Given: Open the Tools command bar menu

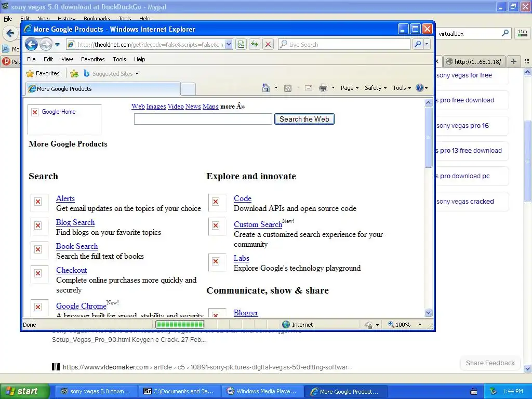Looking at the screenshot, I should [x=402, y=88].
